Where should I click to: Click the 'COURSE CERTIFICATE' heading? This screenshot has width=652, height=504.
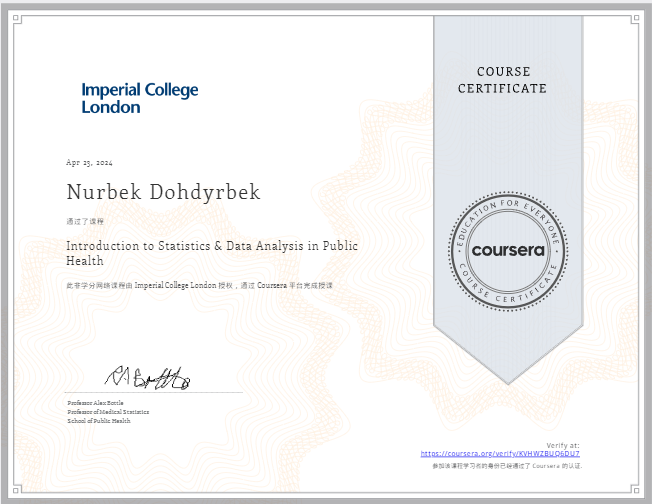point(502,80)
